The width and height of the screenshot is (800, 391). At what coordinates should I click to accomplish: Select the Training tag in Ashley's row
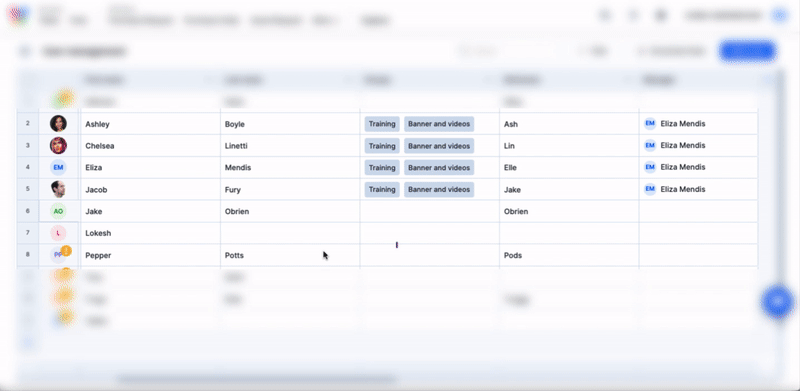382,124
